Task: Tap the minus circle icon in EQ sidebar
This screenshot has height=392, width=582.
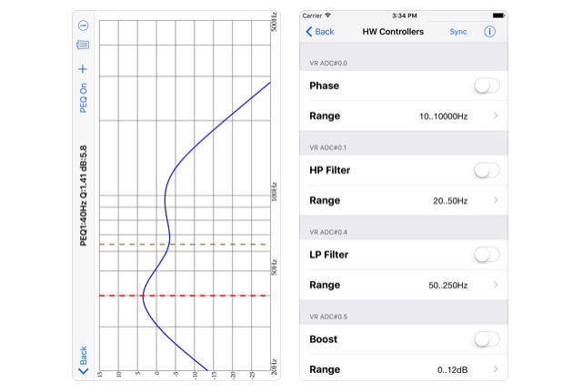Action: [83, 25]
